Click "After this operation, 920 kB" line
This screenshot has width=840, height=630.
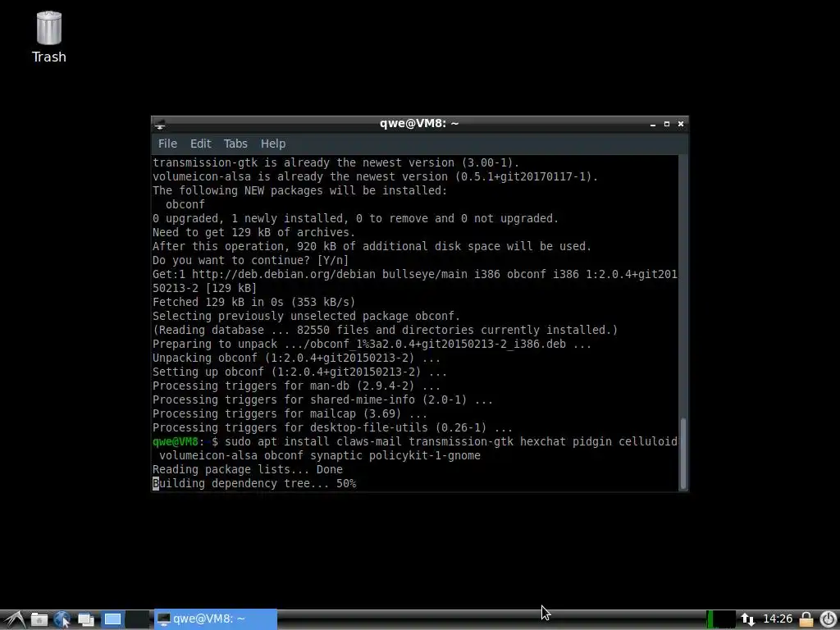tap(372, 246)
